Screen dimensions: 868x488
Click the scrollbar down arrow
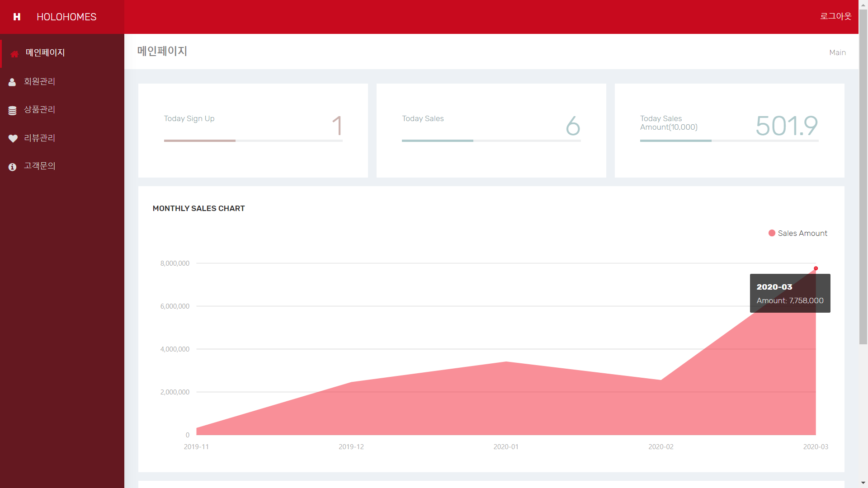[863, 483]
